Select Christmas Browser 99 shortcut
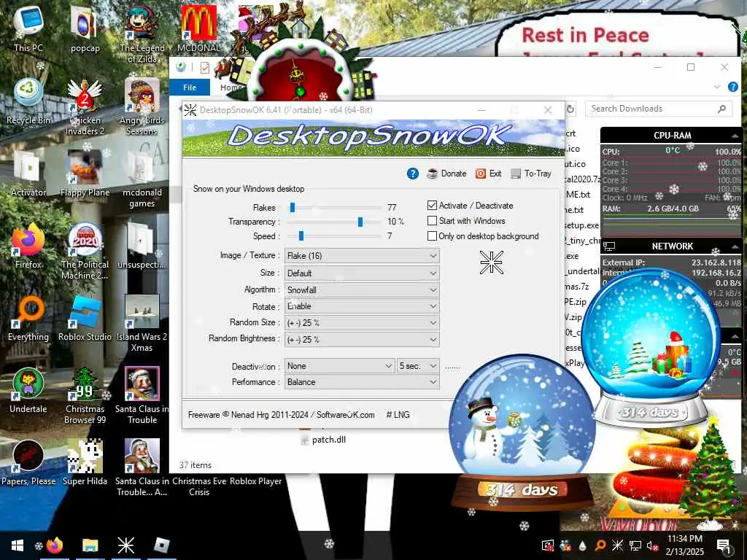The width and height of the screenshot is (747, 560). (x=85, y=396)
